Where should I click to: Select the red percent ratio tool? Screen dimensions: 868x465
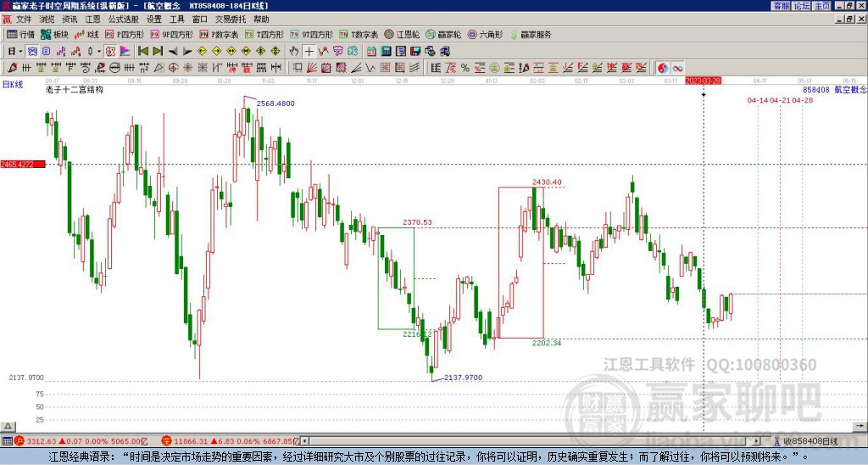coord(451,68)
